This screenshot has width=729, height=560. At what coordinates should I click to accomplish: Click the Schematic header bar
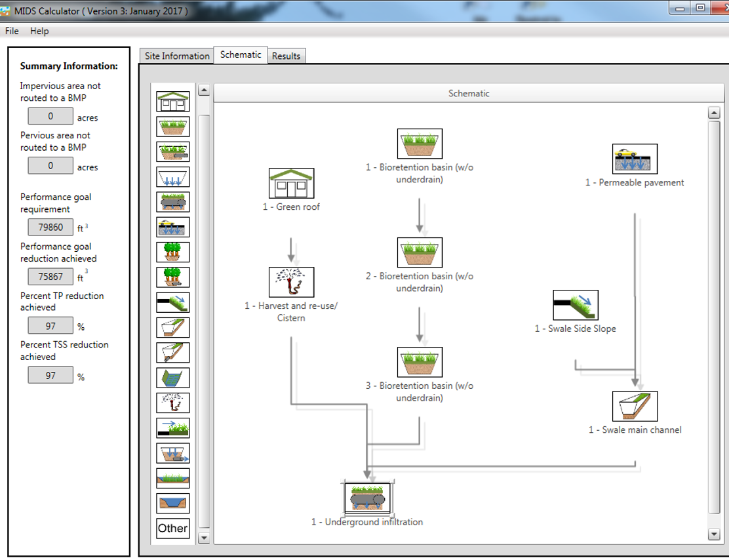[x=468, y=93]
